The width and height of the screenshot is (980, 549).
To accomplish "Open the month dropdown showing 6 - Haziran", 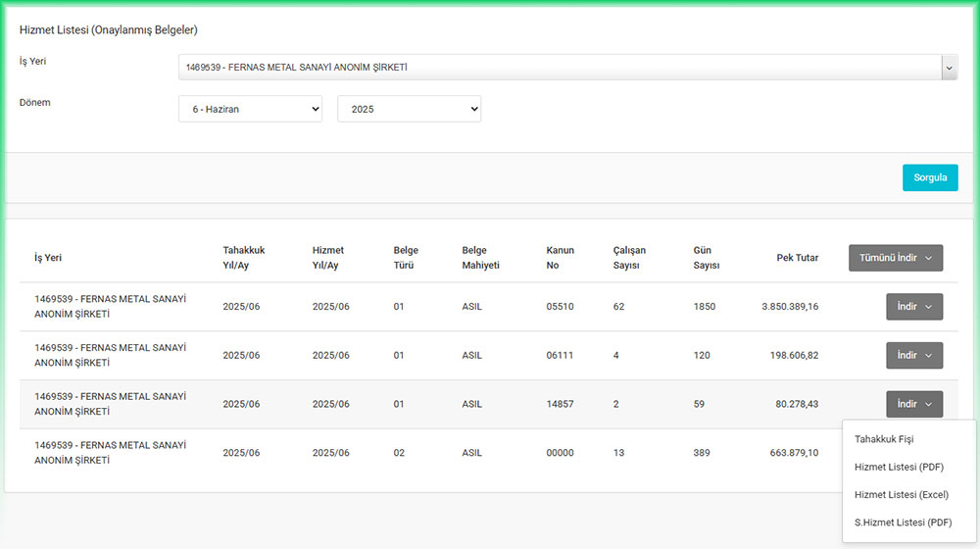I will pyautogui.click(x=250, y=109).
